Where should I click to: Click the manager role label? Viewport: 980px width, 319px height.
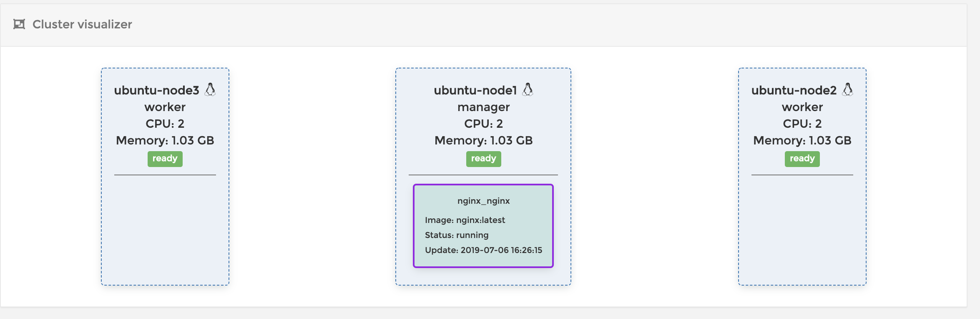tap(483, 107)
